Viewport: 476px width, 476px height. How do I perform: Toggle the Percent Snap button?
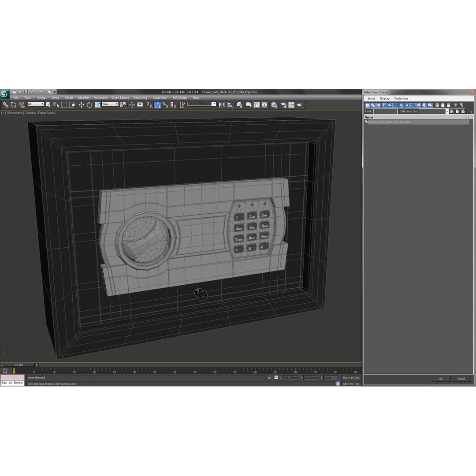click(165, 105)
